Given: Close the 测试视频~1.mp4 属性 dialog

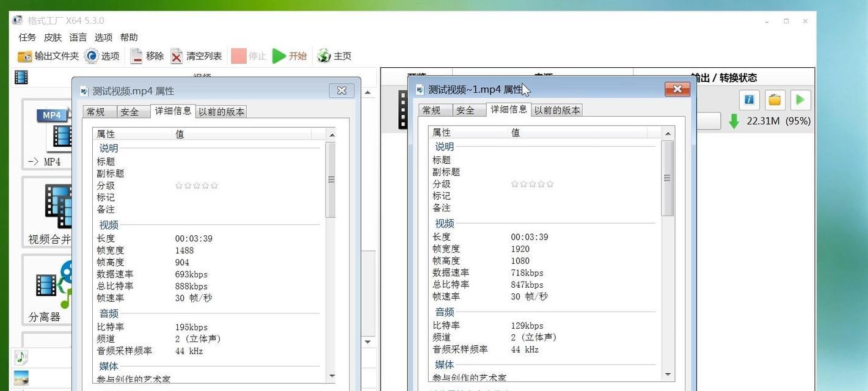Looking at the screenshot, I should 677,89.
